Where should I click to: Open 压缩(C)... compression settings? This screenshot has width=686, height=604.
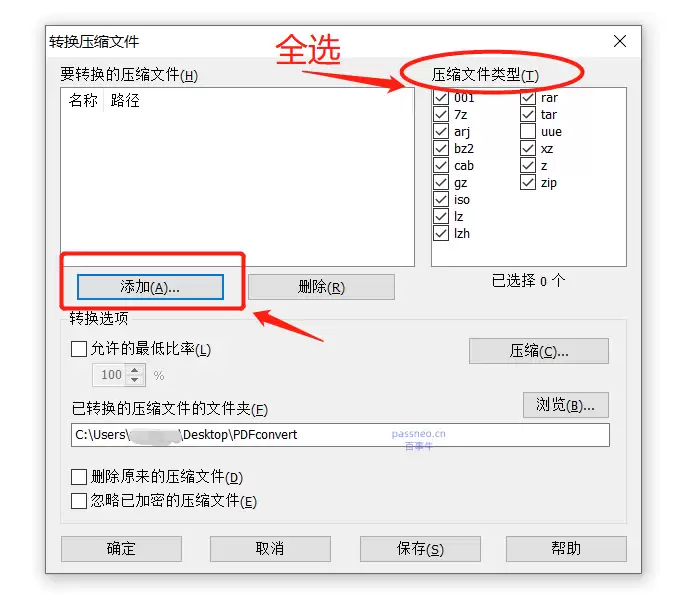pyautogui.click(x=539, y=351)
